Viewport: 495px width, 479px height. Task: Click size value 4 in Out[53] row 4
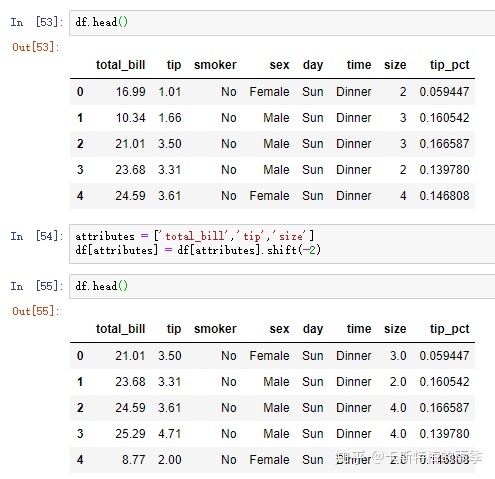point(403,196)
